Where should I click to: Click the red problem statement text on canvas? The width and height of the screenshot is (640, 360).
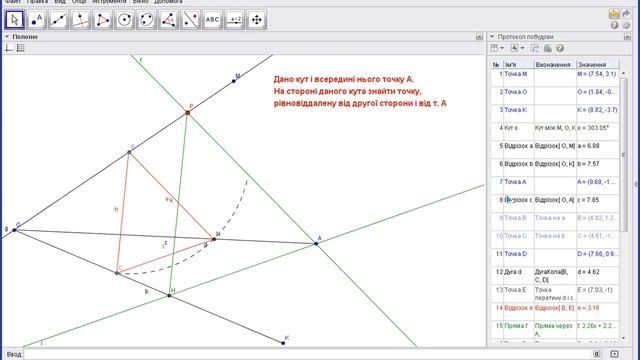(360, 91)
